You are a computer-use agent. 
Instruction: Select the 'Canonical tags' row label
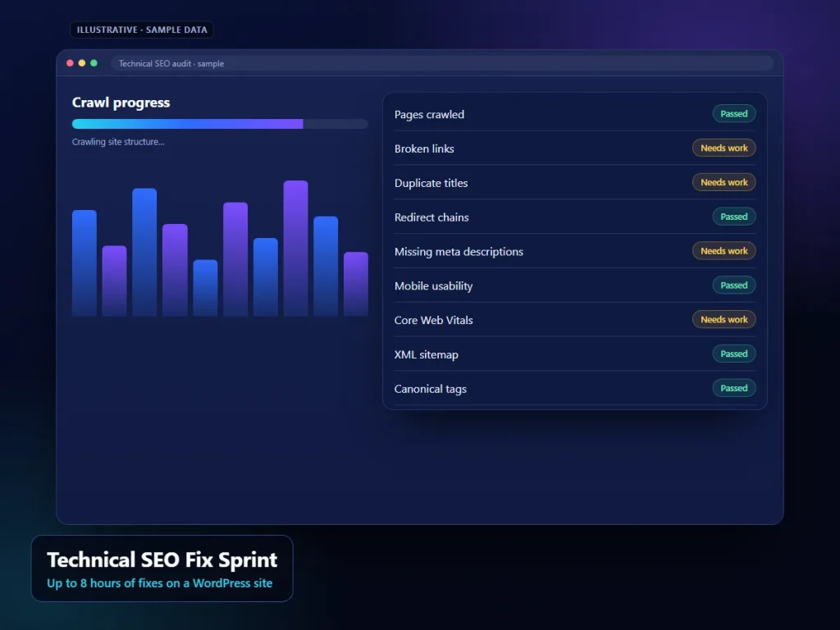pyautogui.click(x=431, y=389)
